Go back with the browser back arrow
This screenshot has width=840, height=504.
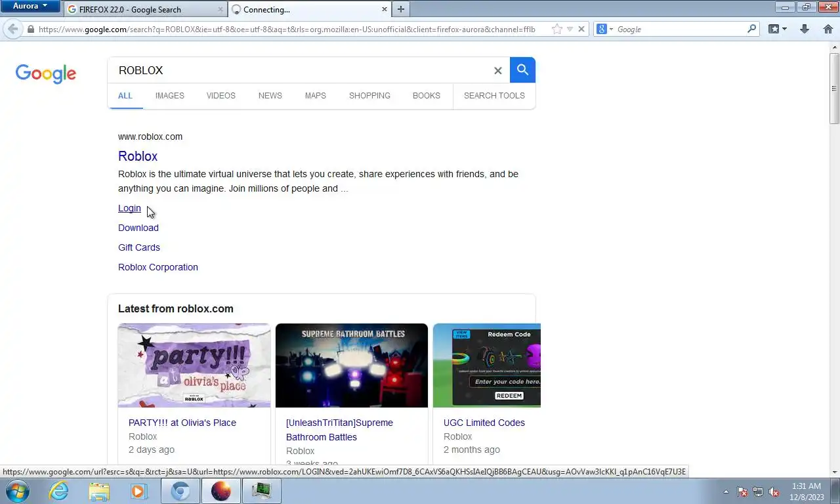point(12,29)
